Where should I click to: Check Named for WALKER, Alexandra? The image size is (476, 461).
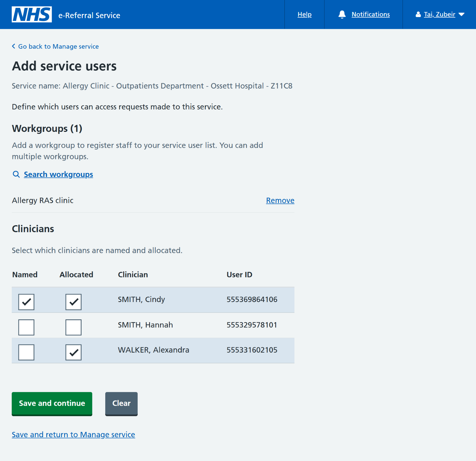click(26, 352)
